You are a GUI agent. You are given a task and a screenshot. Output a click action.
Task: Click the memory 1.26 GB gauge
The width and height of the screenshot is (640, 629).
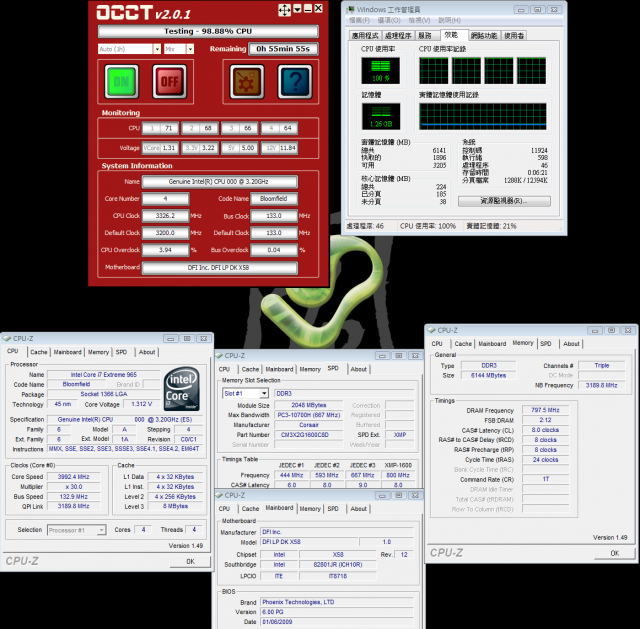[381, 116]
